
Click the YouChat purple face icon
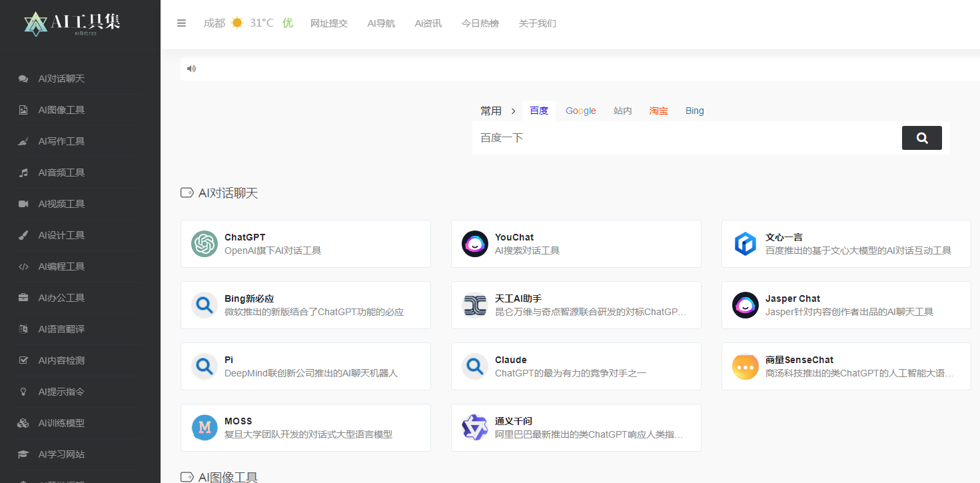[475, 244]
